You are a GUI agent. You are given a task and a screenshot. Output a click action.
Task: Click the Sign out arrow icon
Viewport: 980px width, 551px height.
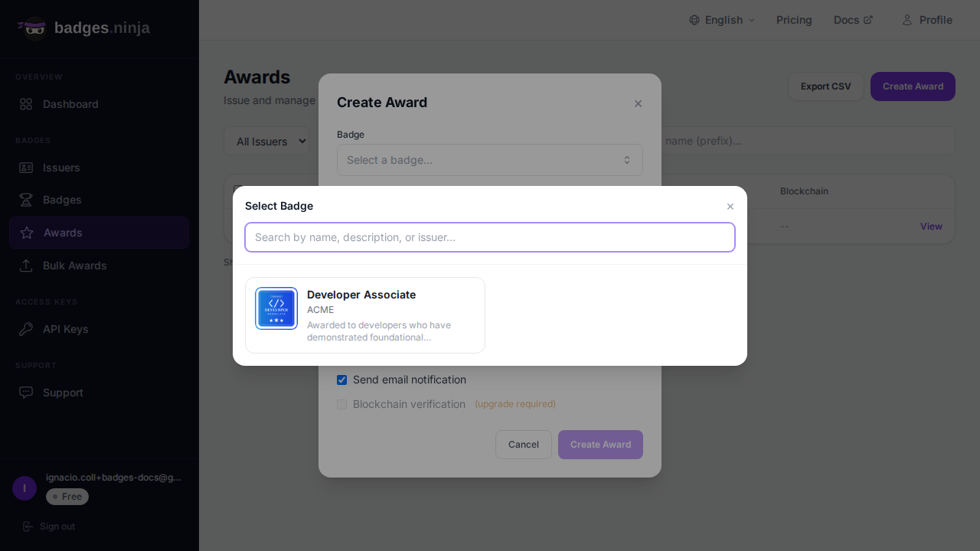(x=28, y=527)
